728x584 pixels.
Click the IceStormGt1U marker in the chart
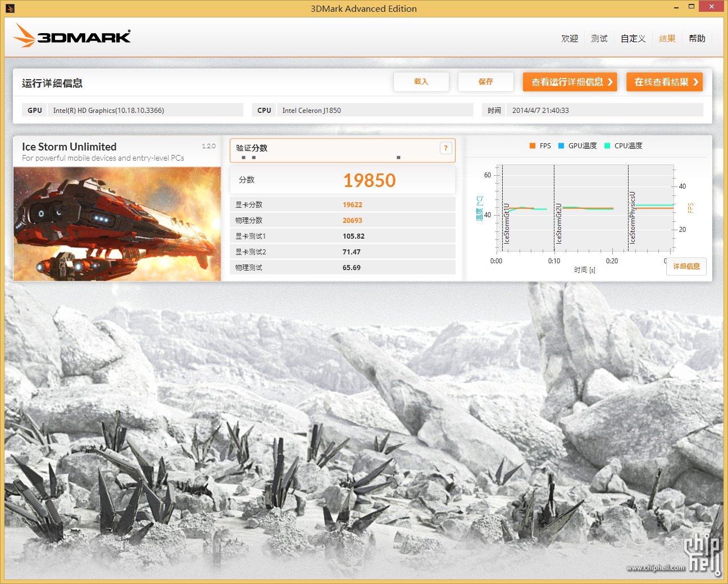point(507,223)
